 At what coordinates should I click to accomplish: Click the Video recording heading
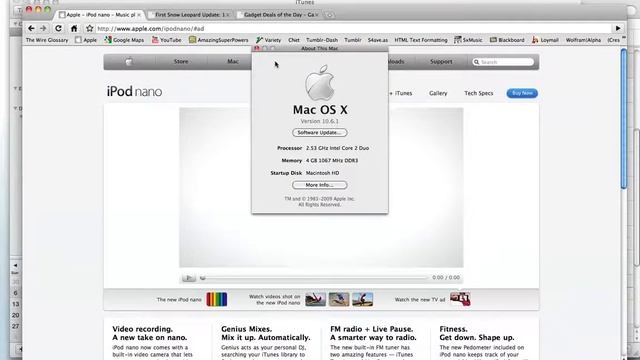point(150,333)
